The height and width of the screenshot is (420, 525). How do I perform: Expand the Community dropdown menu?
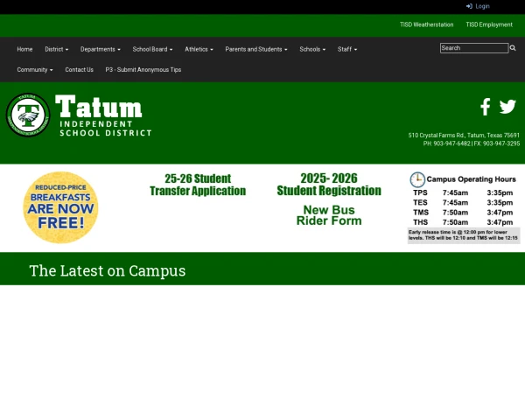(x=35, y=70)
